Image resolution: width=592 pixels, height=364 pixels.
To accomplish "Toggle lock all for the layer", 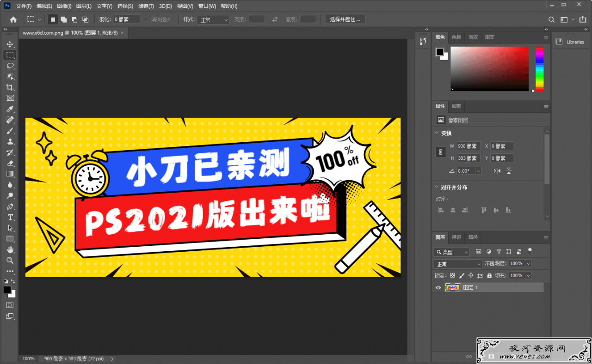I will pyautogui.click(x=489, y=275).
